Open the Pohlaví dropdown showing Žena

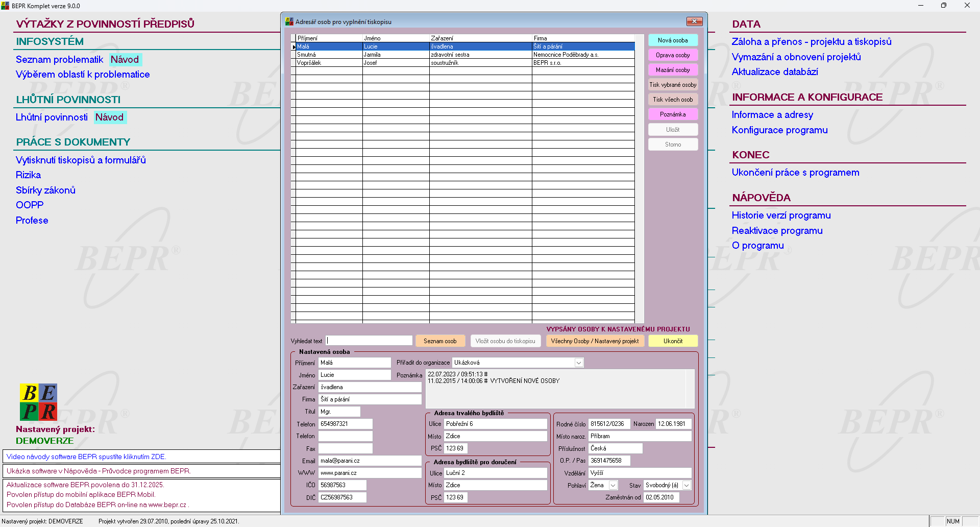click(x=614, y=485)
